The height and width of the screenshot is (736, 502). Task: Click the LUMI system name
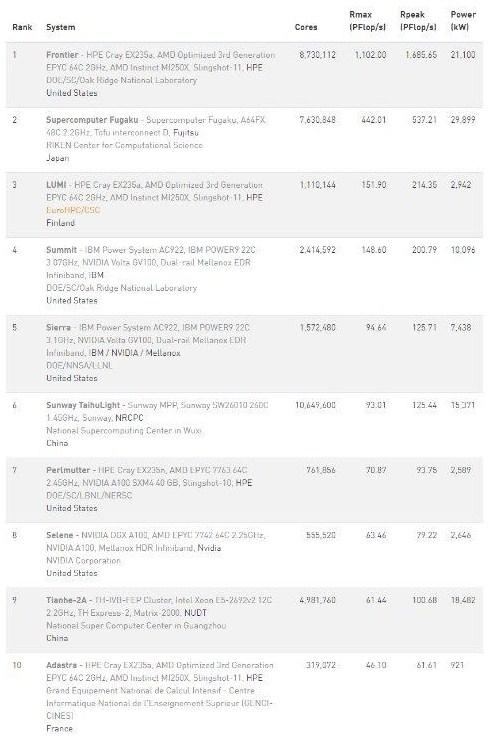pyautogui.click(x=56, y=185)
